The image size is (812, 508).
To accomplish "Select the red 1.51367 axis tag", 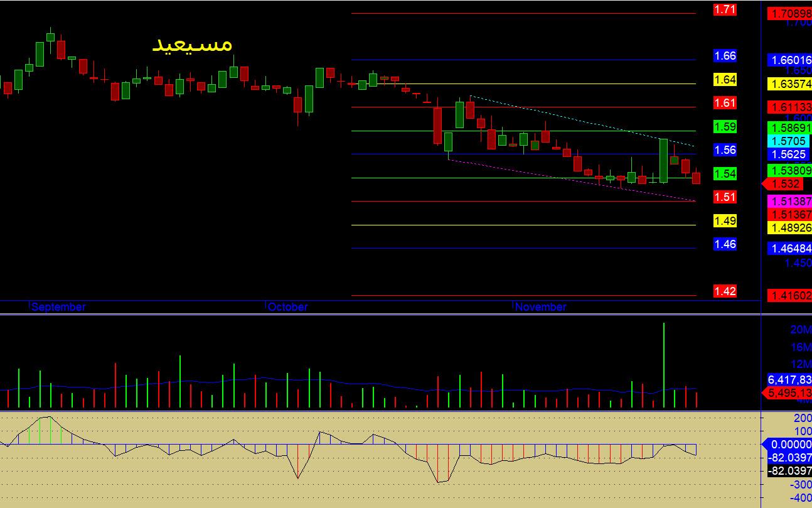I will point(789,215).
